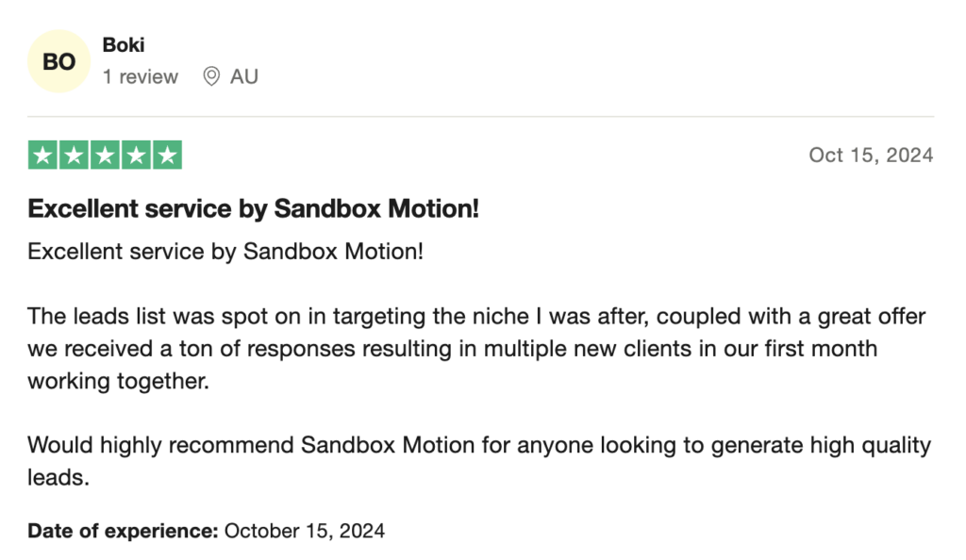Click the location pin icon
Viewport: 966px width, 560px height.
click(211, 76)
